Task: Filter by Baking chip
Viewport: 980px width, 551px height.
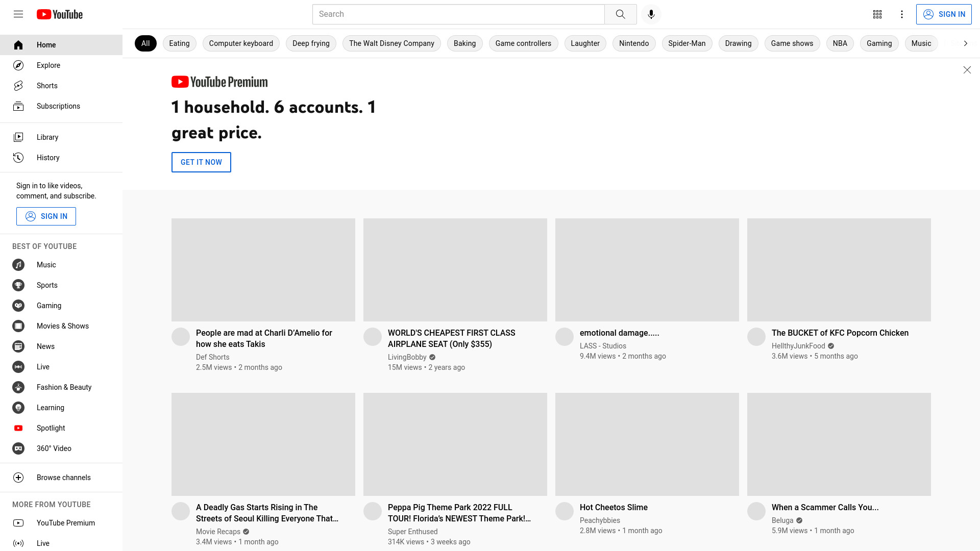Action: 464,43
